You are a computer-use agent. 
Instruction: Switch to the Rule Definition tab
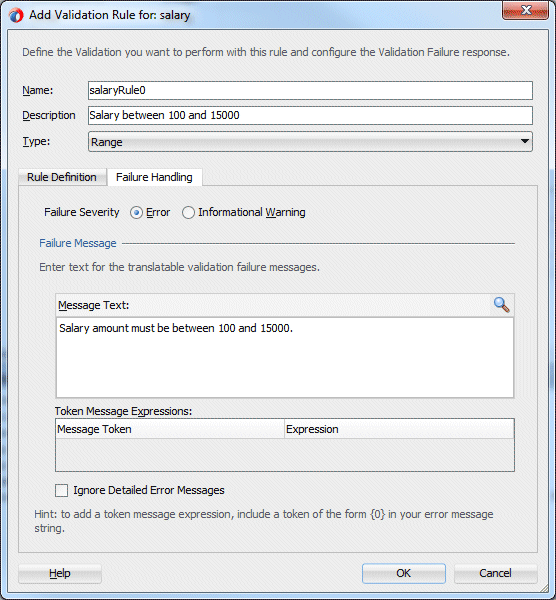(62, 177)
